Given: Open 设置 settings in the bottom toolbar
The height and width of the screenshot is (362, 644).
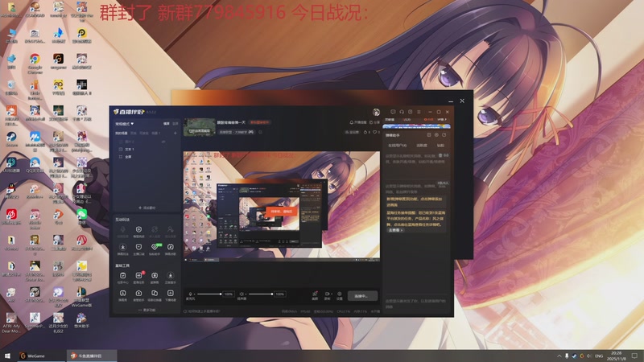Looking at the screenshot, I should 339,295.
